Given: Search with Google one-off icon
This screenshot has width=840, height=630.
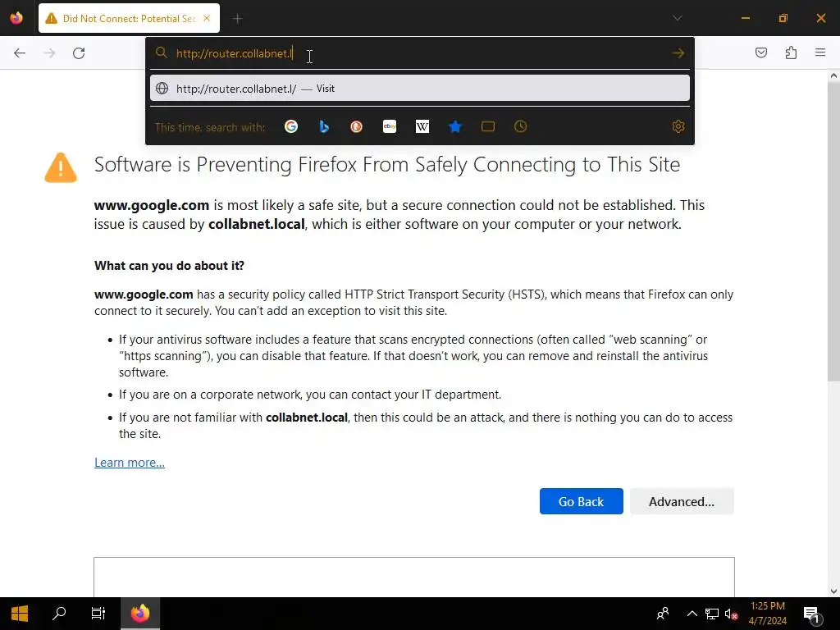Looking at the screenshot, I should coord(291,126).
